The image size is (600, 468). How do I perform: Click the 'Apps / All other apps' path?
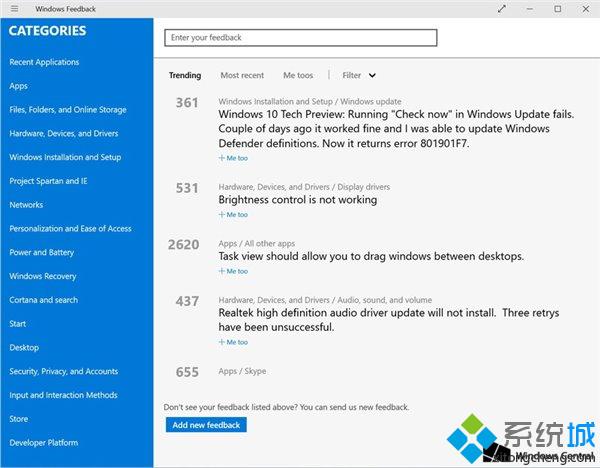[257, 243]
